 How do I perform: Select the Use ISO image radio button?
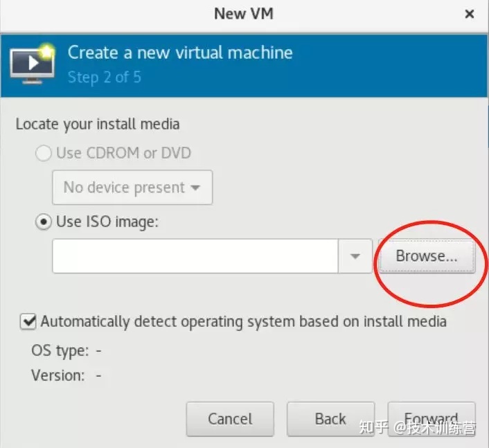(x=44, y=222)
